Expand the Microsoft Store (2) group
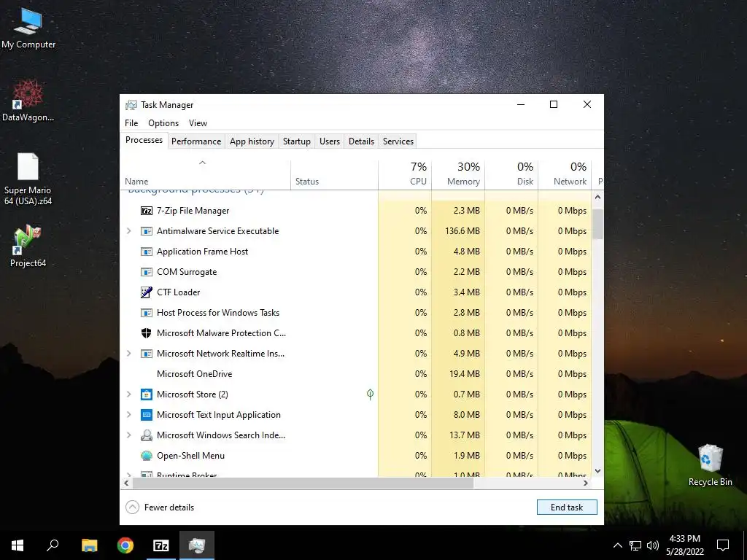The image size is (747, 560). tap(128, 394)
